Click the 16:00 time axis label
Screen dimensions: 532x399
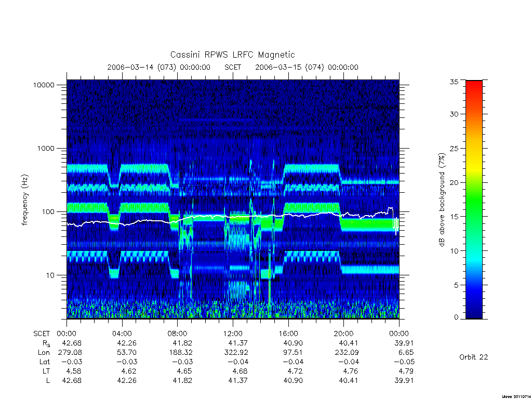(288, 334)
